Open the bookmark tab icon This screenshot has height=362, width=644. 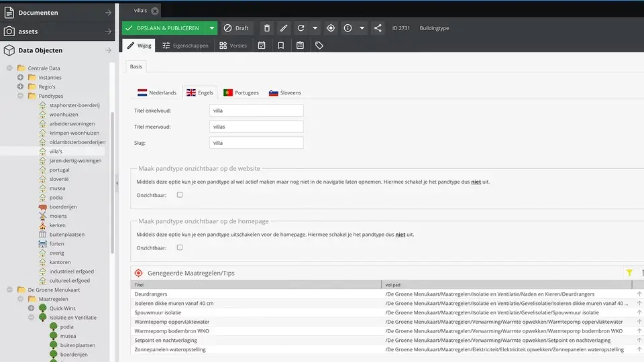[x=281, y=46]
